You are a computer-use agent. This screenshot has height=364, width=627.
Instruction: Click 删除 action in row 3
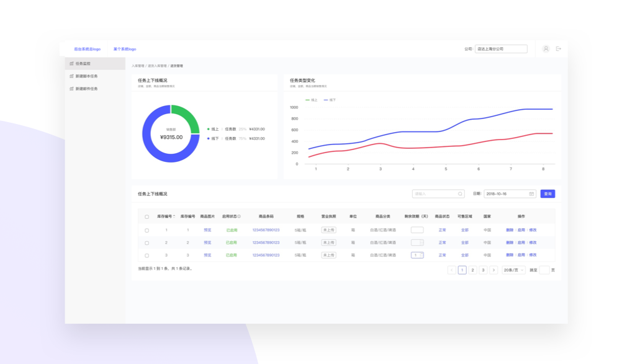tap(510, 255)
